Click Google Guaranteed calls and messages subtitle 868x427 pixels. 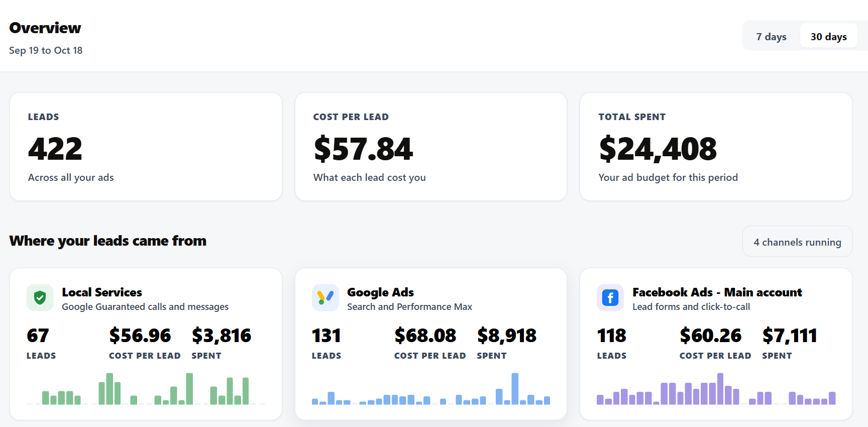click(145, 307)
